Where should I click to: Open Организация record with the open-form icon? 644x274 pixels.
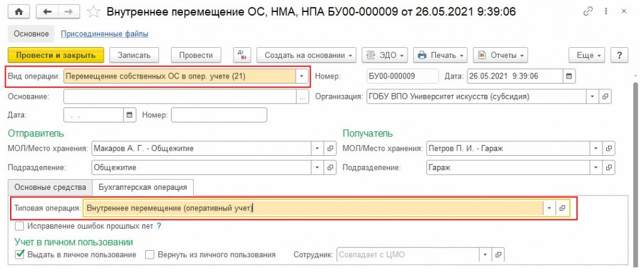point(606,96)
